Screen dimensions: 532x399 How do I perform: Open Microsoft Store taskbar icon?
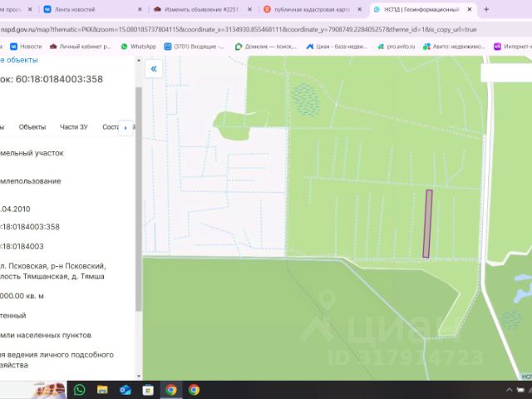[x=148, y=390]
